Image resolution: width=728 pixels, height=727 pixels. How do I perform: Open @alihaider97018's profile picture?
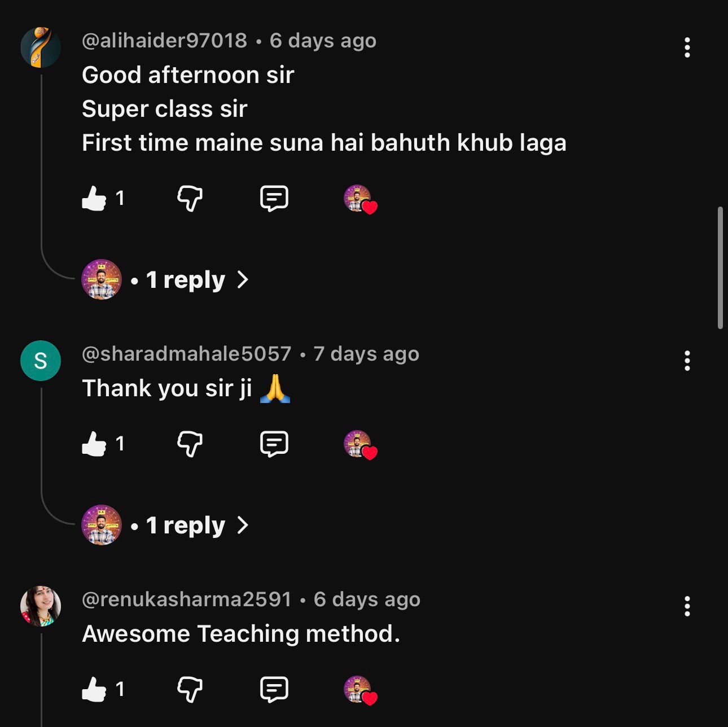coord(41,47)
